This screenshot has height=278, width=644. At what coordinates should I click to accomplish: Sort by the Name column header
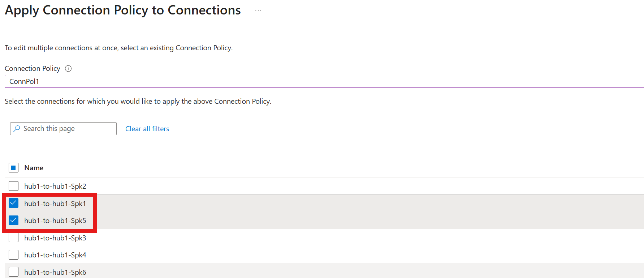pyautogui.click(x=34, y=168)
